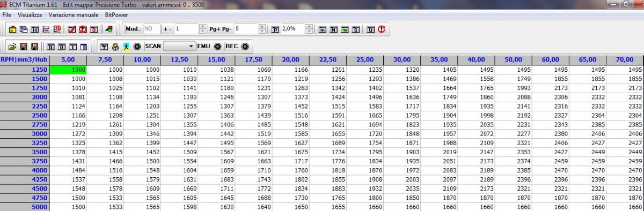This screenshot has width=644, height=211.
Task: Click the Mod. input field
Action: click(x=152, y=29)
